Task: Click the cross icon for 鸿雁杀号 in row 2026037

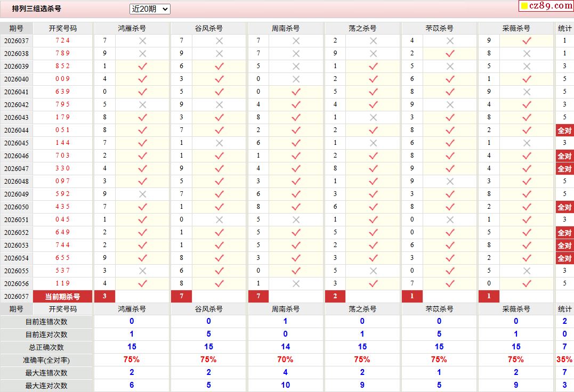Action: [x=142, y=40]
